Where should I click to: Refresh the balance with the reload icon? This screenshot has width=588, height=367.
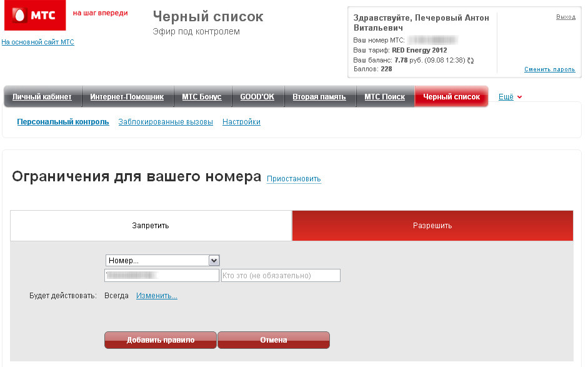(x=471, y=61)
